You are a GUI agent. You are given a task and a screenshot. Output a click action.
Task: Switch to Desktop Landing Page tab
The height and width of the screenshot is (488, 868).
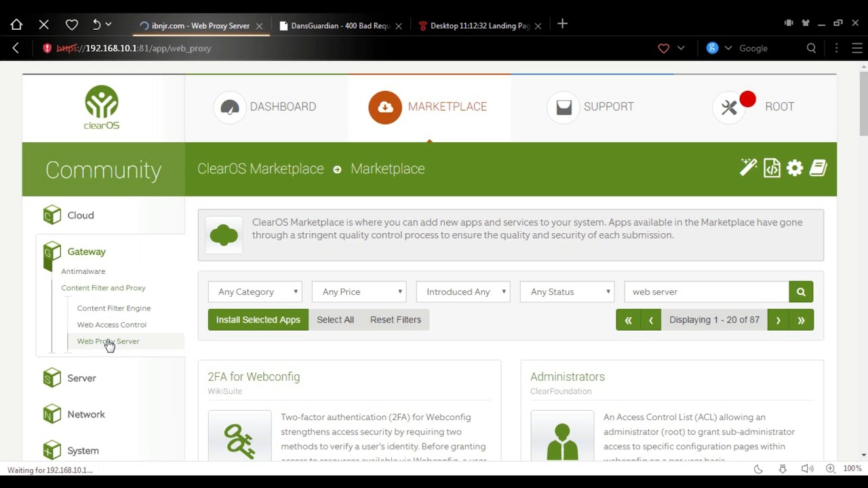pyautogui.click(x=479, y=26)
